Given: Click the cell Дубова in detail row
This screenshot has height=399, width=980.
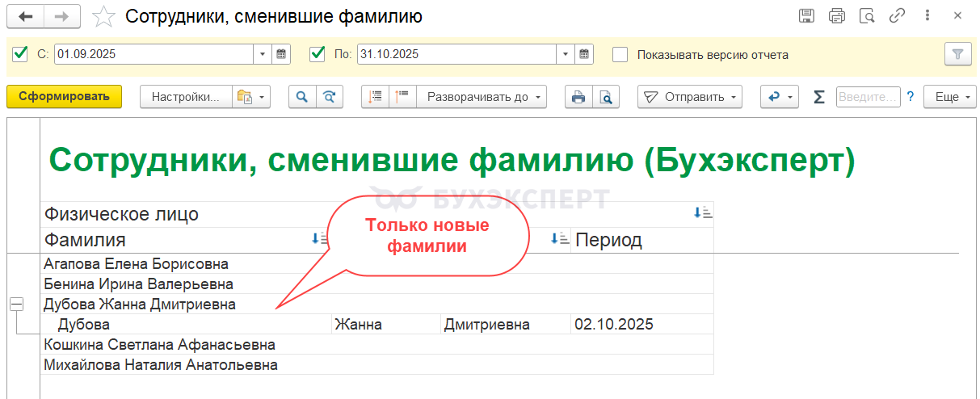Looking at the screenshot, I should [186, 325].
